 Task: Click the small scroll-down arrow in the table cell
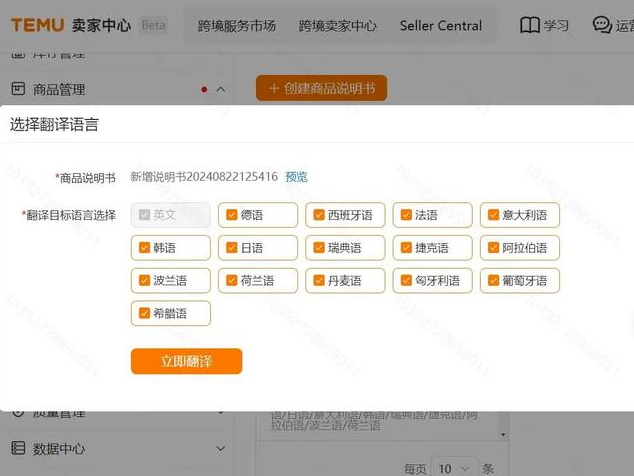coord(503,434)
